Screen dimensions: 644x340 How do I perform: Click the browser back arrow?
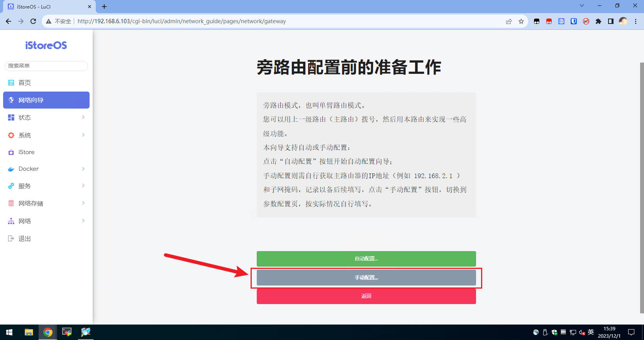point(8,21)
